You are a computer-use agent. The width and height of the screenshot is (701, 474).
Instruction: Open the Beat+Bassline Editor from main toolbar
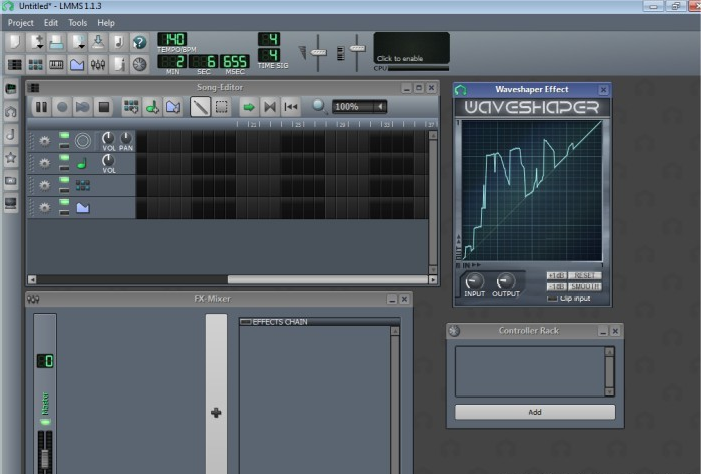coord(35,64)
